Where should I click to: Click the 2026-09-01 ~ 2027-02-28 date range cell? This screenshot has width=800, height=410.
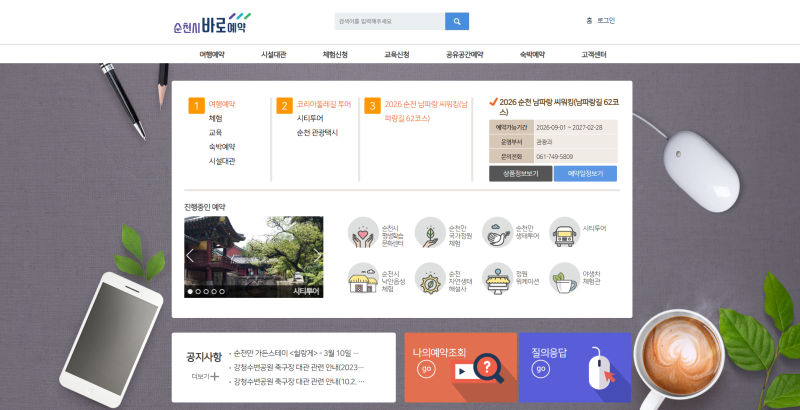(x=576, y=127)
